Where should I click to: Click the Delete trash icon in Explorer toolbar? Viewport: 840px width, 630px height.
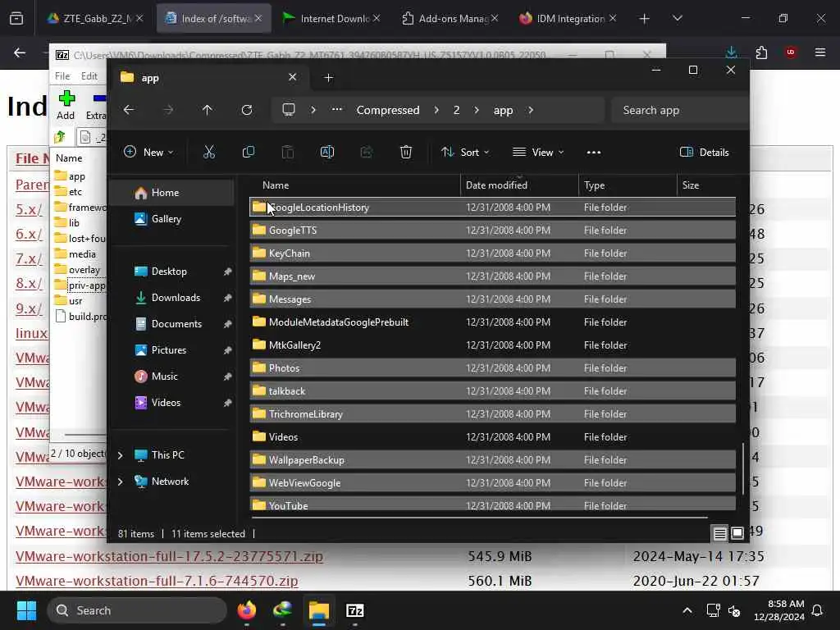tap(405, 152)
